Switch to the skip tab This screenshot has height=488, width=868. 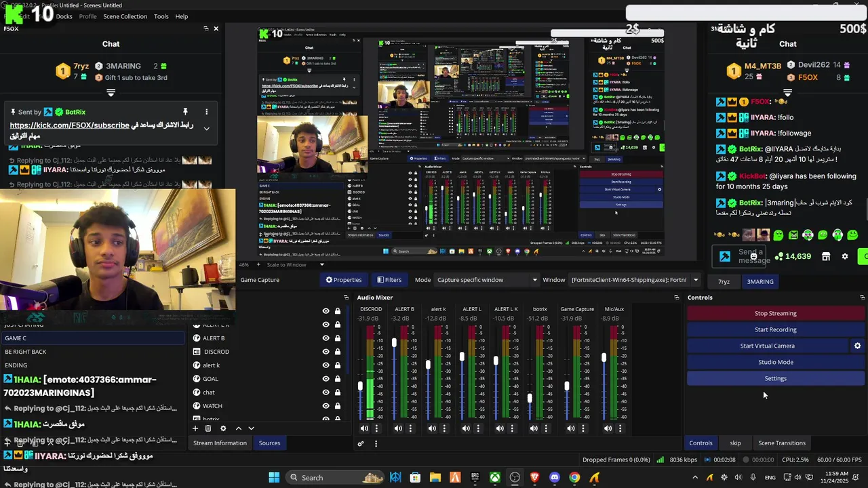(x=735, y=443)
